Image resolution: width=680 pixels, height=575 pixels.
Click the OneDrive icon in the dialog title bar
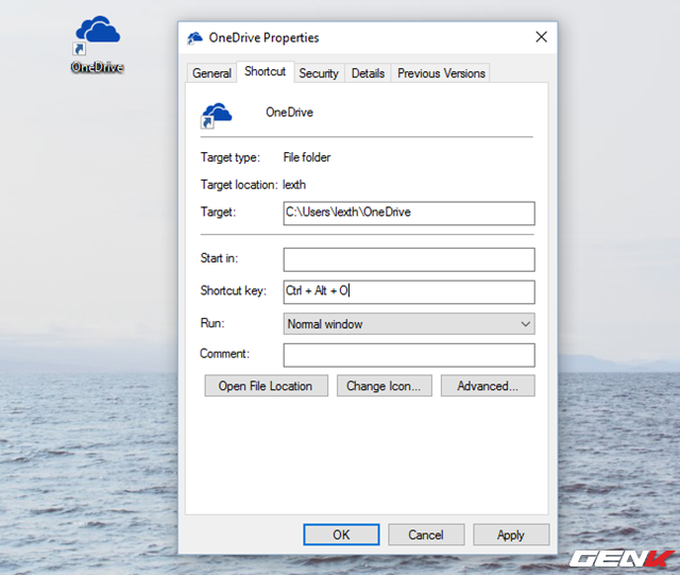(195, 38)
